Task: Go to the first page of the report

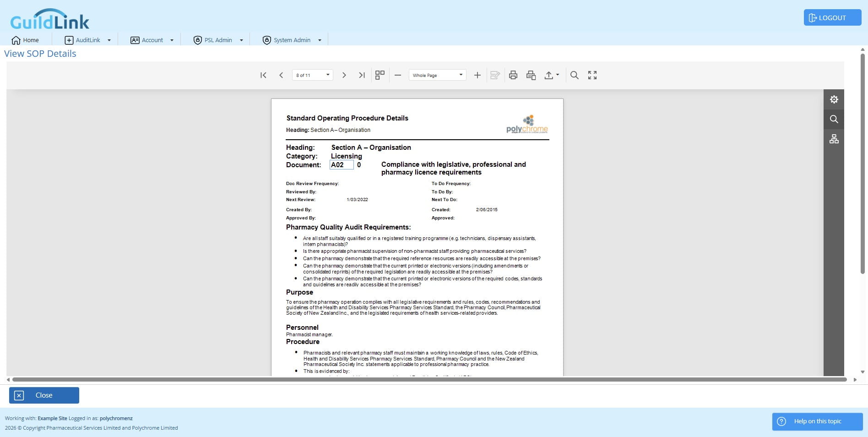Action: click(x=263, y=75)
